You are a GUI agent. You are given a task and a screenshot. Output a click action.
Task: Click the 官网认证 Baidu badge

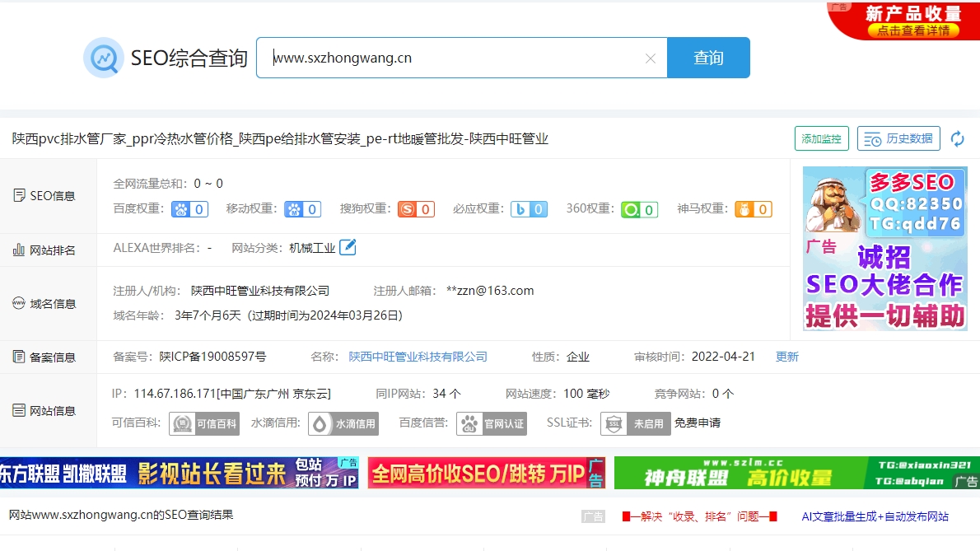pos(492,424)
